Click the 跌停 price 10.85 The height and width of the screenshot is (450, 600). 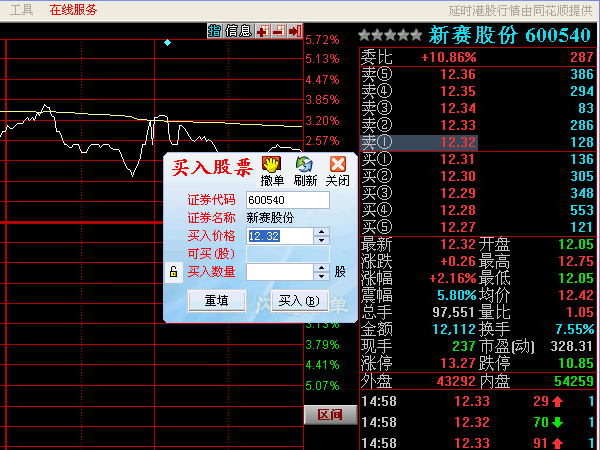click(x=576, y=363)
